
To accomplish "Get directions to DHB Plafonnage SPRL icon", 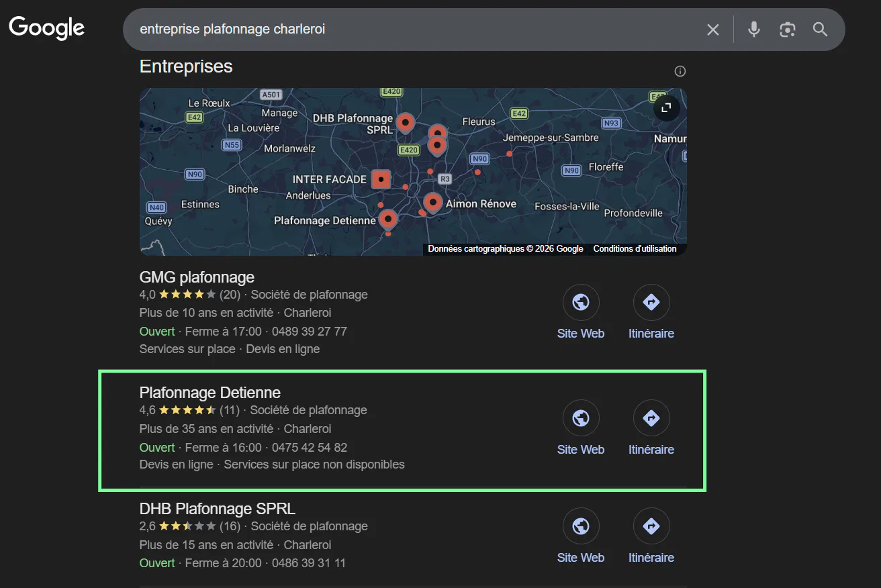I will click(651, 526).
